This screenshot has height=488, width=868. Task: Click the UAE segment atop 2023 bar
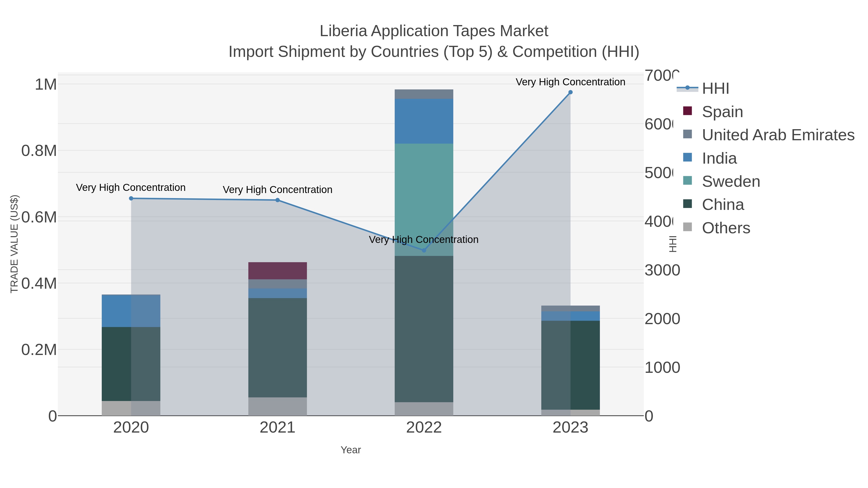[570, 308]
